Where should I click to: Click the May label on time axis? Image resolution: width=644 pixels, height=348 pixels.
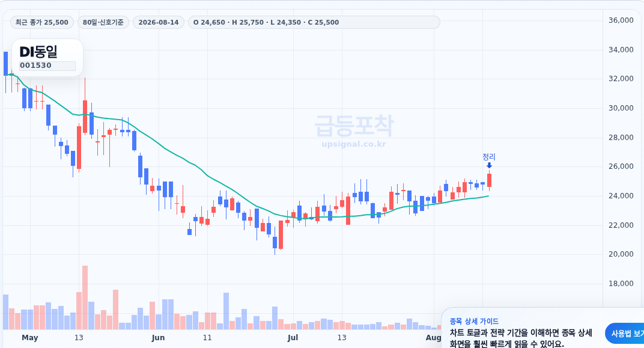pyautogui.click(x=30, y=338)
